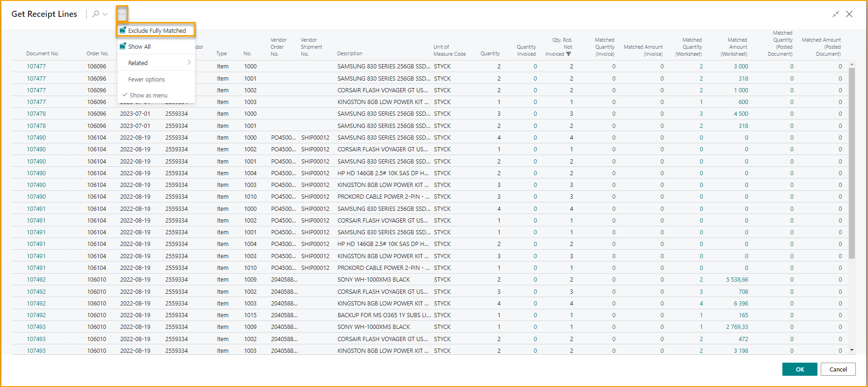Click Matched Amount (Worksheet) column header
The width and height of the screenshot is (868, 387).
[x=734, y=47]
